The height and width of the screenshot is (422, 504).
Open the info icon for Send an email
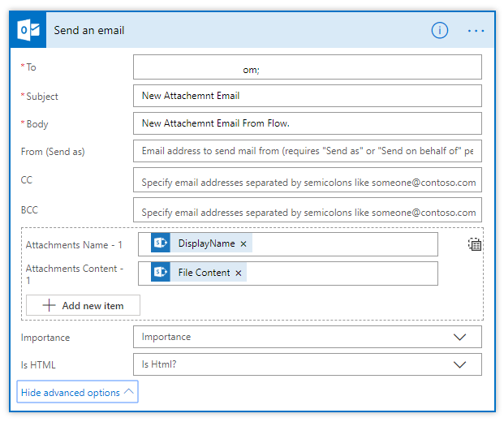439,30
